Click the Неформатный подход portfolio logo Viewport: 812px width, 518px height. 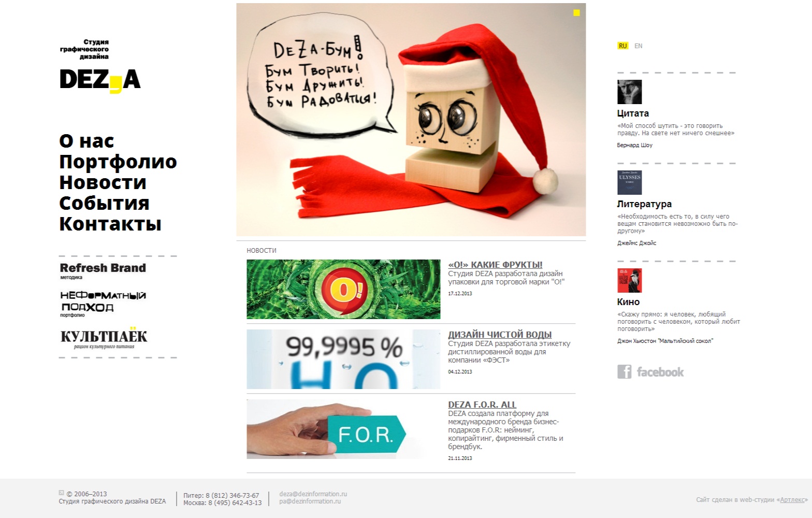pos(103,304)
